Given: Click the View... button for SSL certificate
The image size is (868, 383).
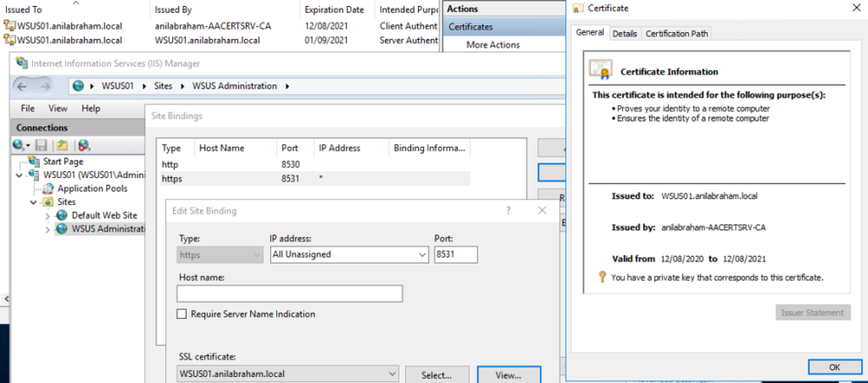Looking at the screenshot, I should pyautogui.click(x=508, y=374).
